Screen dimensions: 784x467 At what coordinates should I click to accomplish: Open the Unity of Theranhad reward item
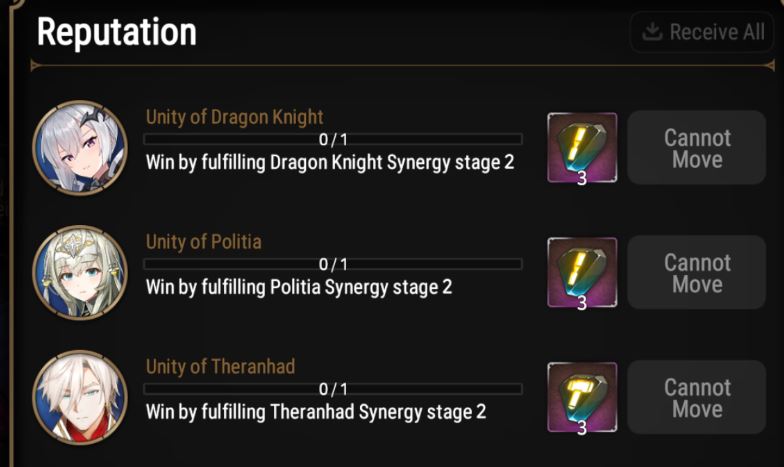click(582, 396)
